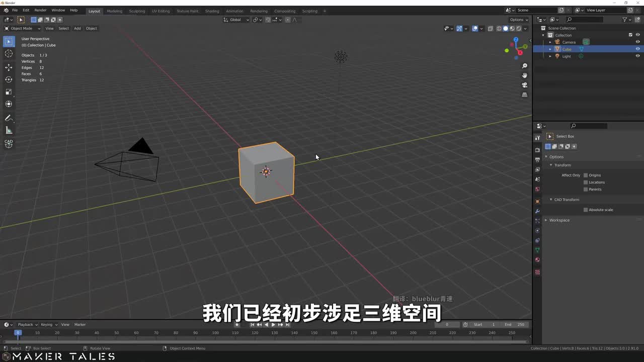Open View Layer properties tab
Image resolution: width=644 pixels, height=362 pixels.
point(537,169)
